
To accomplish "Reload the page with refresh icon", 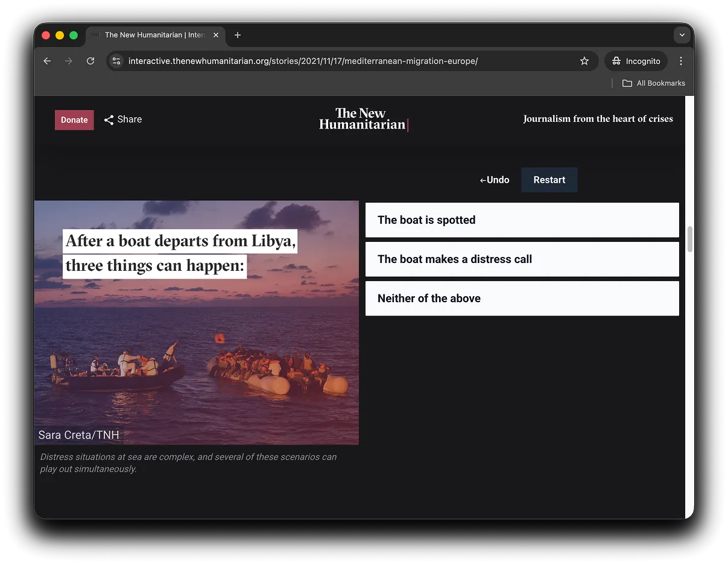I will 90,61.
